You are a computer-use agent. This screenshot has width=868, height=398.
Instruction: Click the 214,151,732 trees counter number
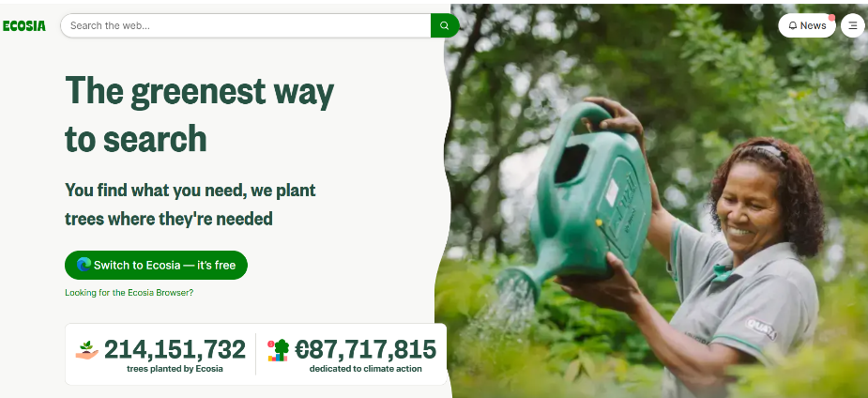175,349
